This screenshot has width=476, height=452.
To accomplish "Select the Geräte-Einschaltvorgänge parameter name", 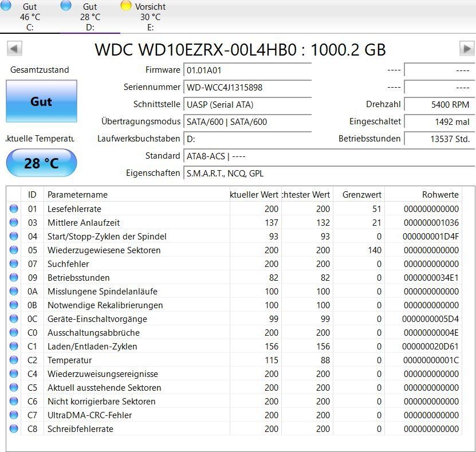I will tap(97, 319).
